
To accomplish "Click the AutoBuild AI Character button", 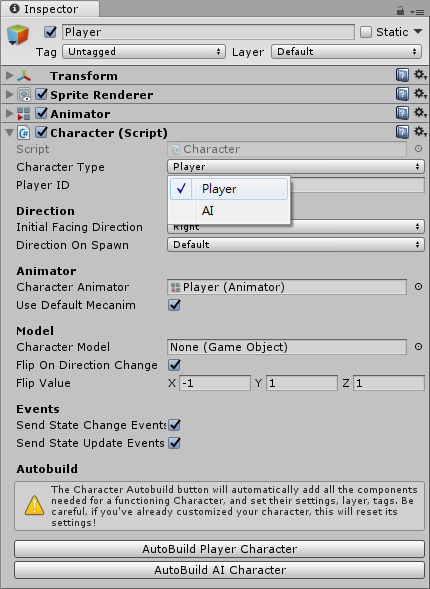I will (x=219, y=570).
